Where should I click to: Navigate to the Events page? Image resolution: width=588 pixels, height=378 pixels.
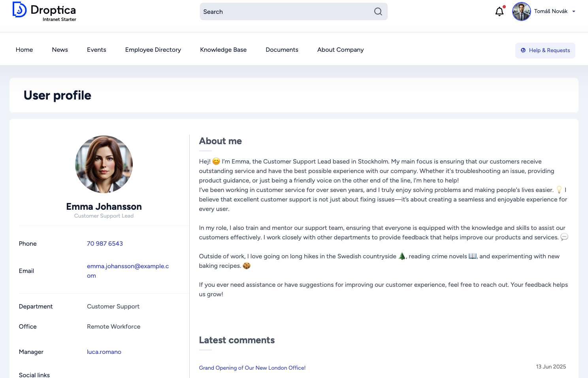pyautogui.click(x=96, y=50)
